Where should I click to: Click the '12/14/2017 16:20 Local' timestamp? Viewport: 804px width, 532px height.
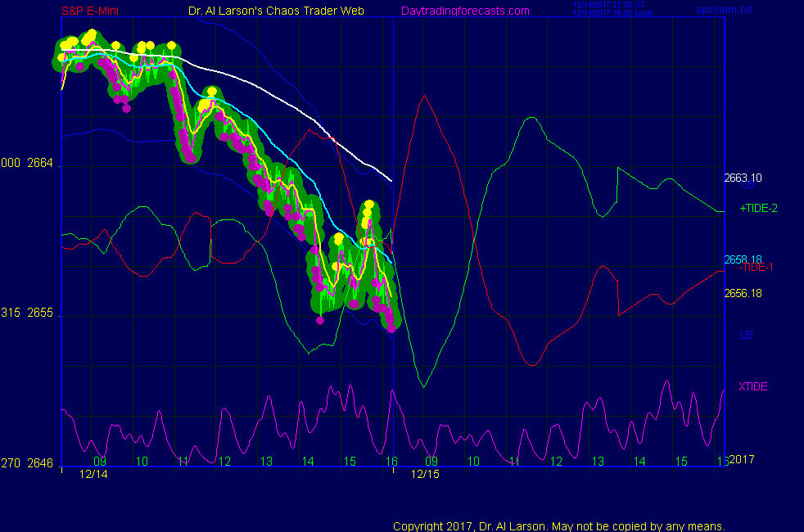612,13
